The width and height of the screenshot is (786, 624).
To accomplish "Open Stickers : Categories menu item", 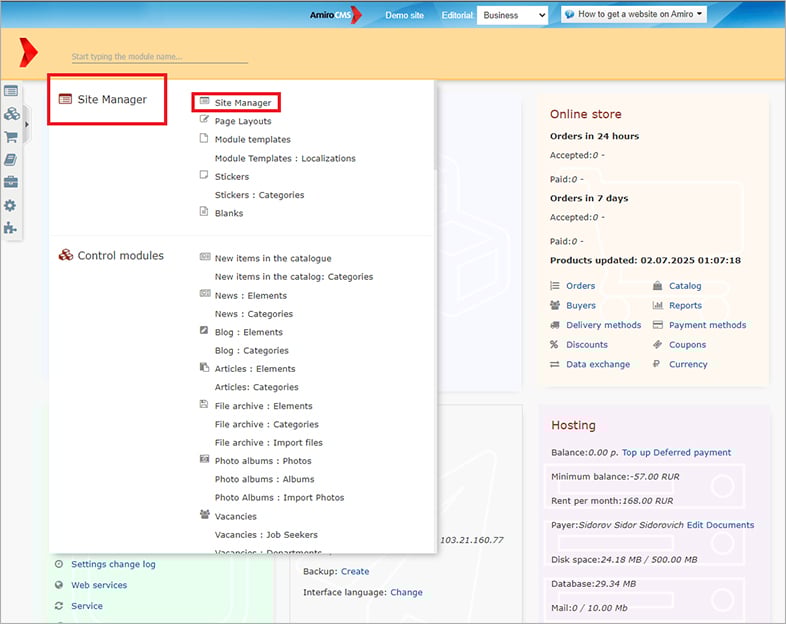I will coord(259,195).
